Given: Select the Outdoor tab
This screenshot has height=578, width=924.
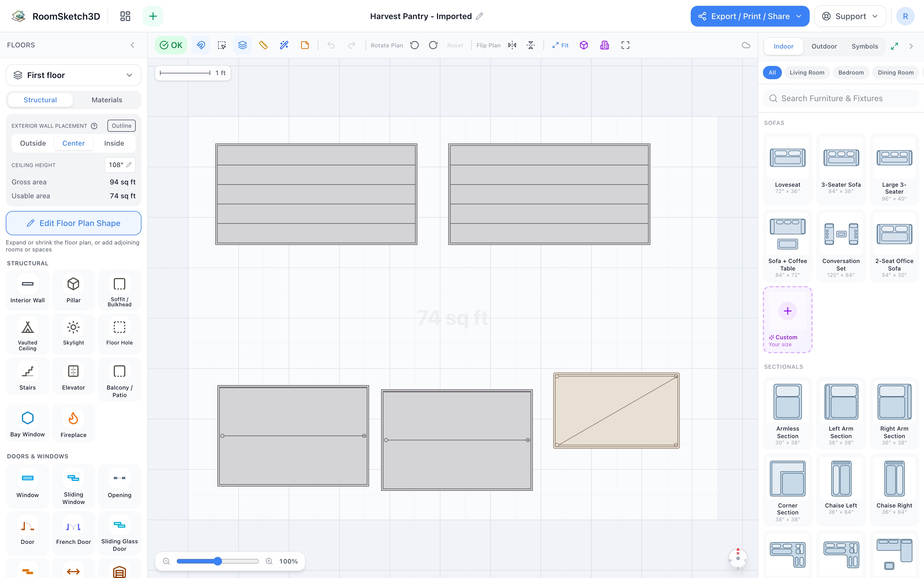Looking at the screenshot, I should click(824, 46).
